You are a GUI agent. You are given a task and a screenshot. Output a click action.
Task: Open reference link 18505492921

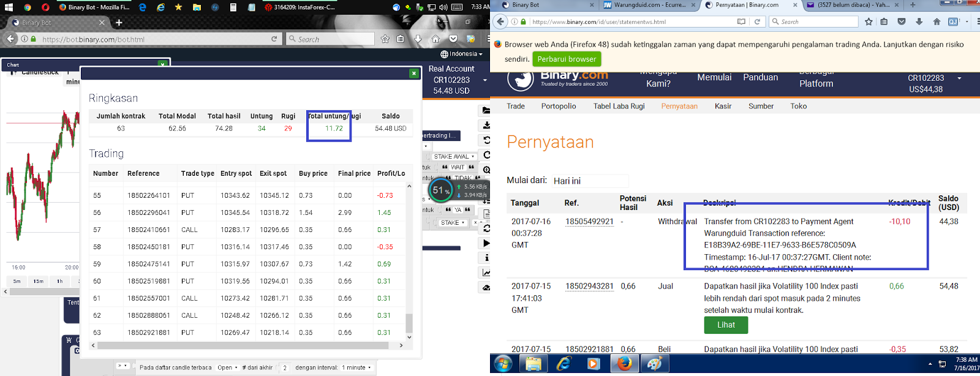(589, 222)
